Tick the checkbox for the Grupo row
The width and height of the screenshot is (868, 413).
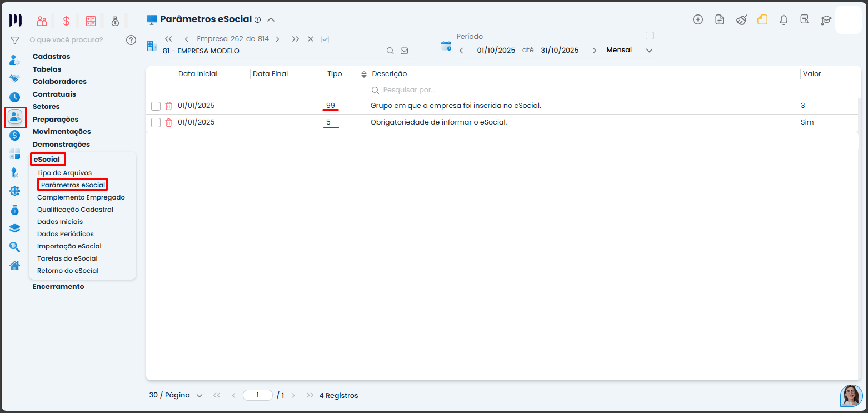[x=156, y=106]
